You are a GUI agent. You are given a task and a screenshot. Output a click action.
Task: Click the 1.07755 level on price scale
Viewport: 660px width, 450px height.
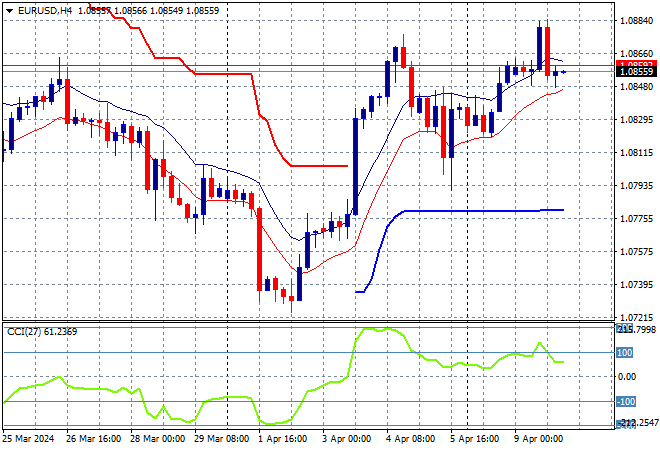click(x=636, y=219)
